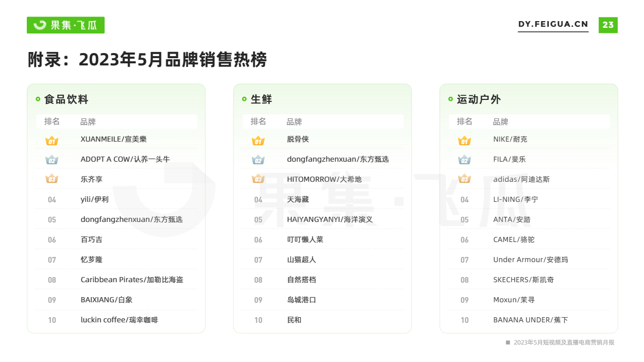Click the 果集·飞瓜 logo badge
Viewport: 644px width, 362px height.
65,25
